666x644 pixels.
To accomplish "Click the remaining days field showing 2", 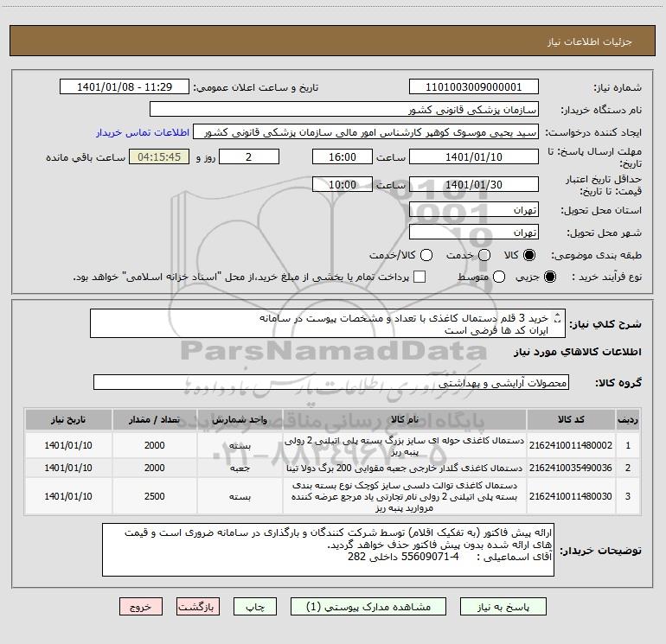I will (x=249, y=156).
